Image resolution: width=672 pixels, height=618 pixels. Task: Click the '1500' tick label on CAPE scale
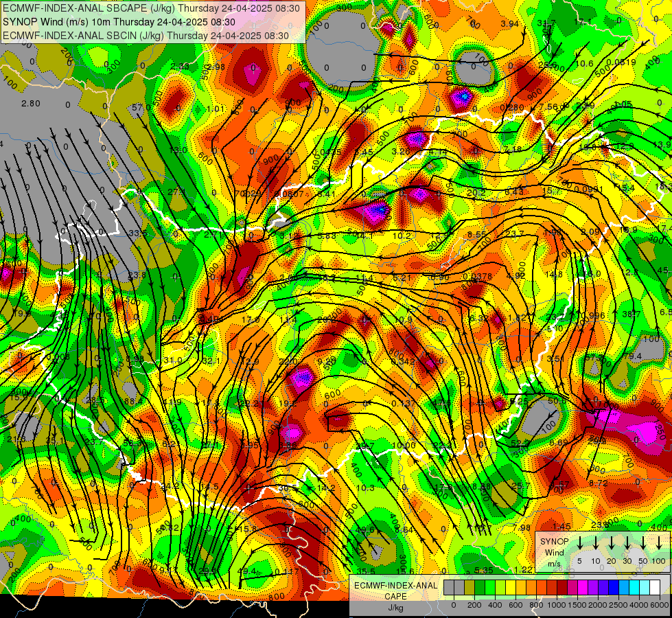[x=577, y=605]
